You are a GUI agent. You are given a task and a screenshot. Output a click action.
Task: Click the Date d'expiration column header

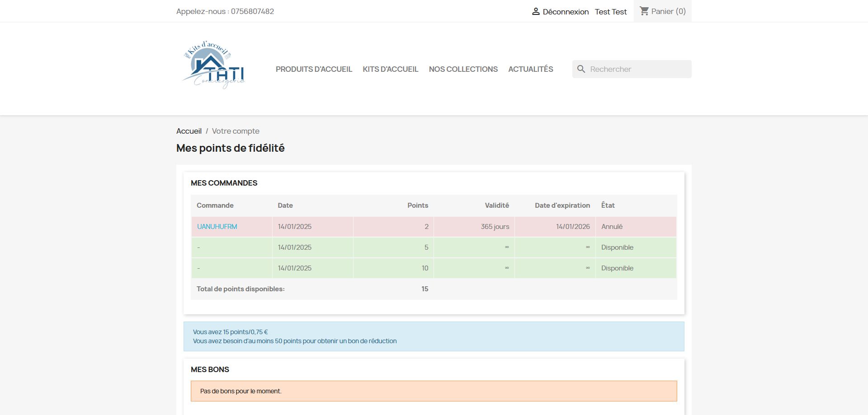(562, 205)
